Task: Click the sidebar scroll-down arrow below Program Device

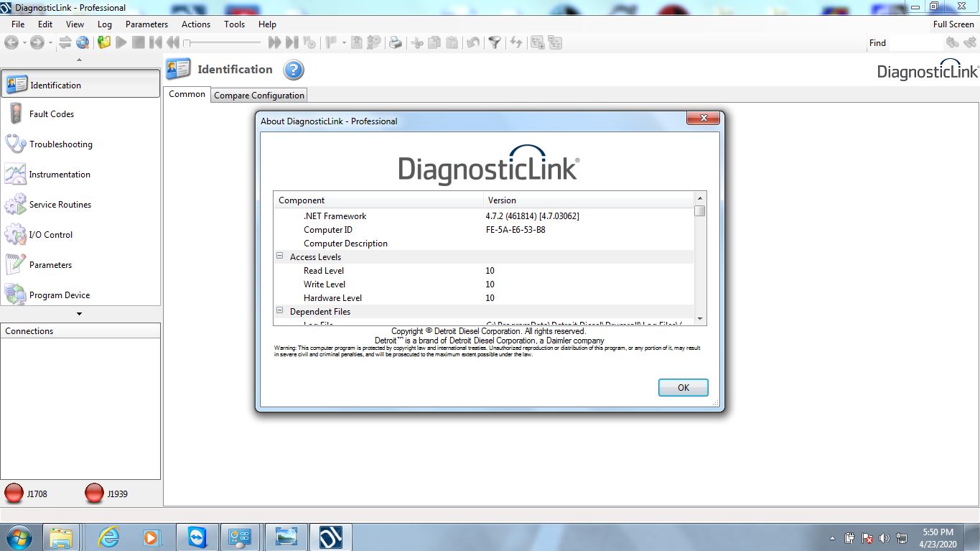Action: pyautogui.click(x=79, y=314)
